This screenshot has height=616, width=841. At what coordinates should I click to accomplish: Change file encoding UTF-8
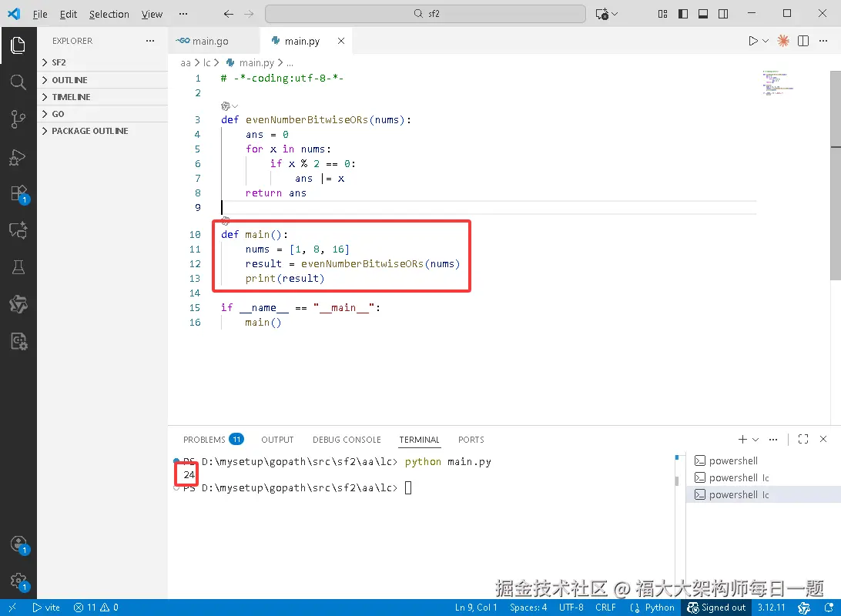pyautogui.click(x=571, y=608)
